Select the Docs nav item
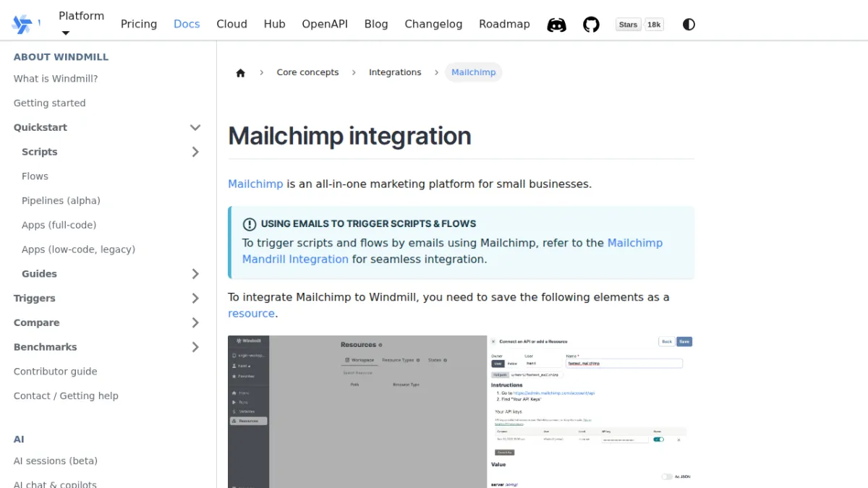This screenshot has width=868, height=488. (x=187, y=24)
